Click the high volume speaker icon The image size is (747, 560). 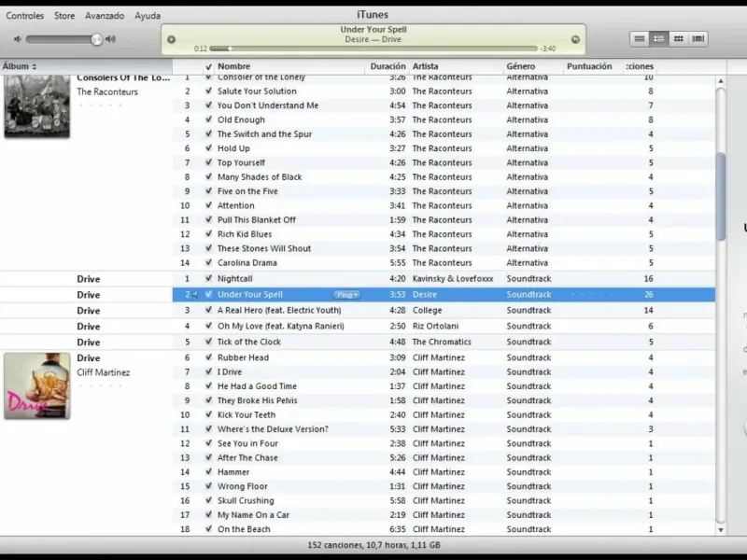tap(110, 39)
